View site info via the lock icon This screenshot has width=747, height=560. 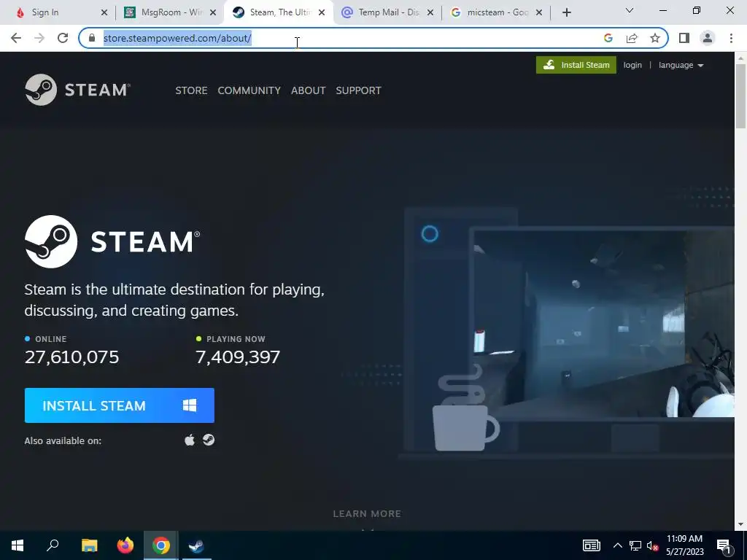click(x=92, y=38)
